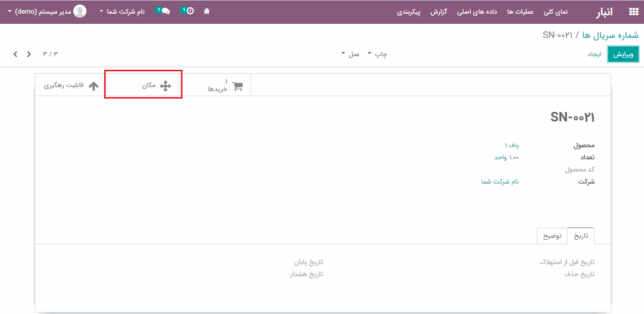Screen dimensions: 644x314
Task: Open نام شرکت شما company switcher
Action: click(122, 11)
